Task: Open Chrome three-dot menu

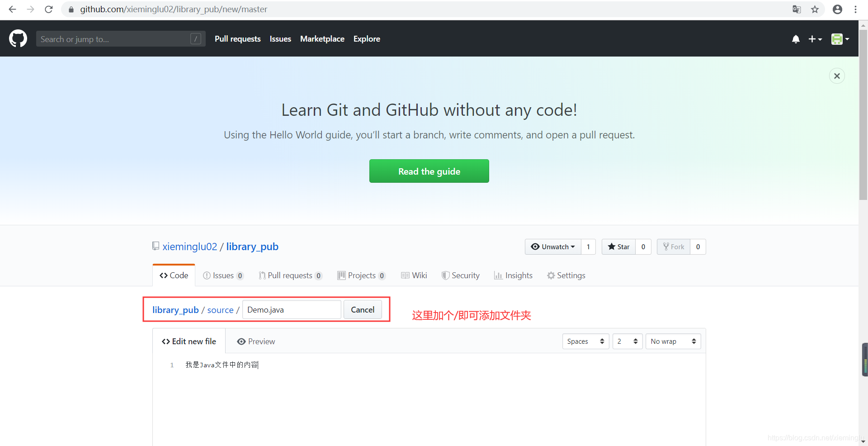Action: click(x=855, y=9)
